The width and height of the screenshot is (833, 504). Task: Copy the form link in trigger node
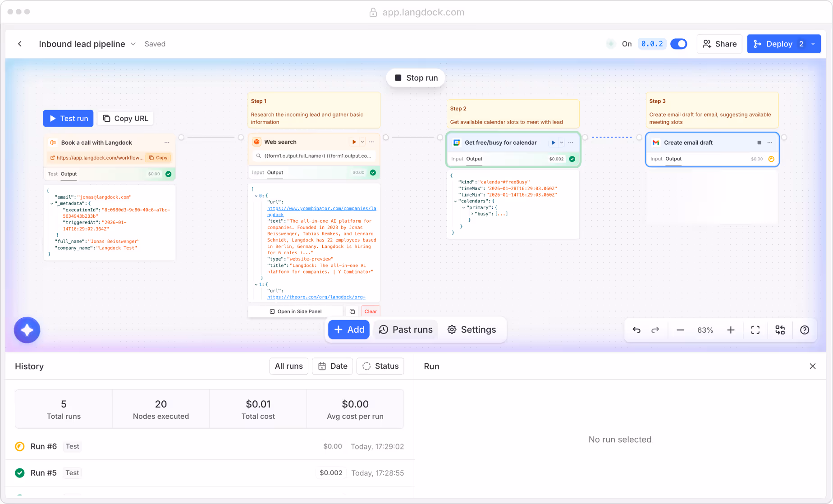point(158,158)
